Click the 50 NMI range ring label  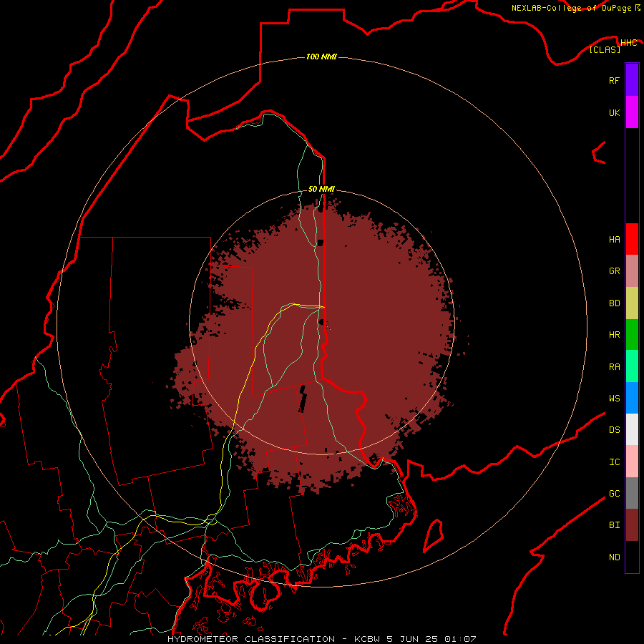321,189
